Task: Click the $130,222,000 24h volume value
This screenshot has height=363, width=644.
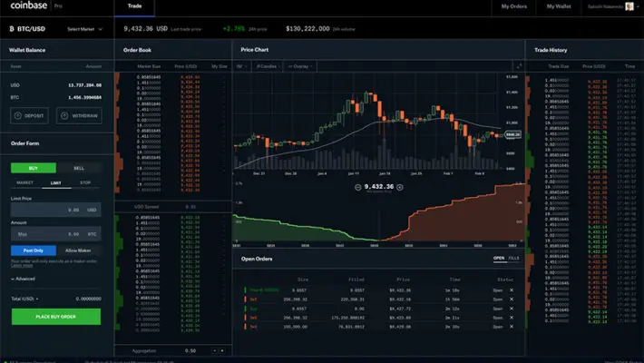Action: (x=307, y=29)
